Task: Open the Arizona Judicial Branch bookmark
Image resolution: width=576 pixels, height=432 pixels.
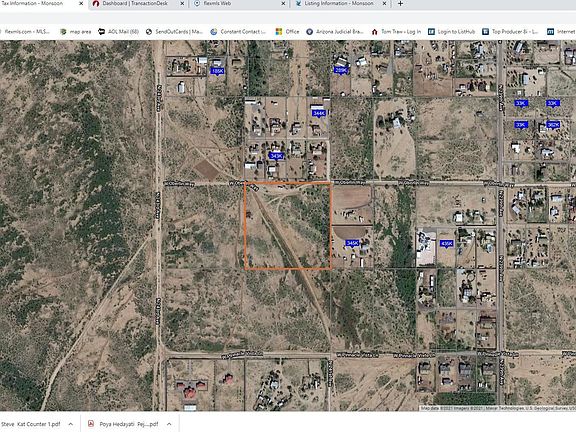Action: pyautogui.click(x=335, y=32)
